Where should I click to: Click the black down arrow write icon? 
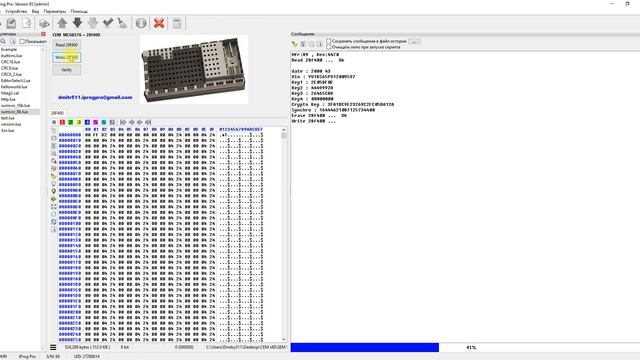coord(77,23)
